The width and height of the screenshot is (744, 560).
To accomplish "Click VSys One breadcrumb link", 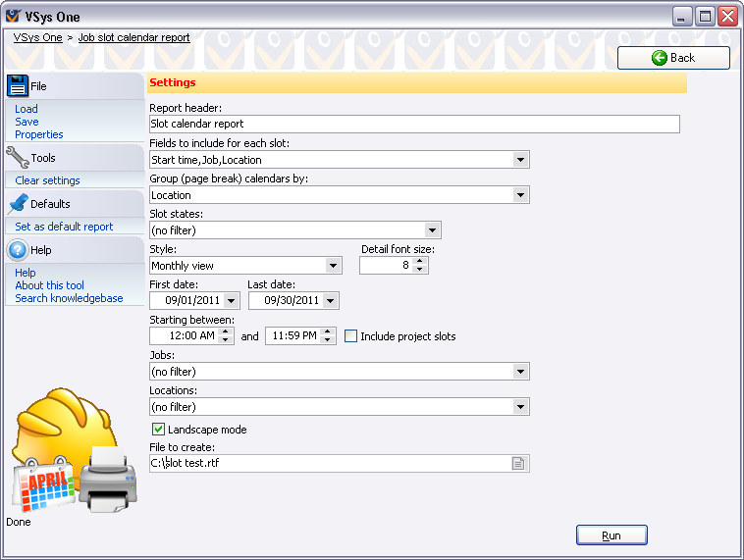I will (38, 37).
